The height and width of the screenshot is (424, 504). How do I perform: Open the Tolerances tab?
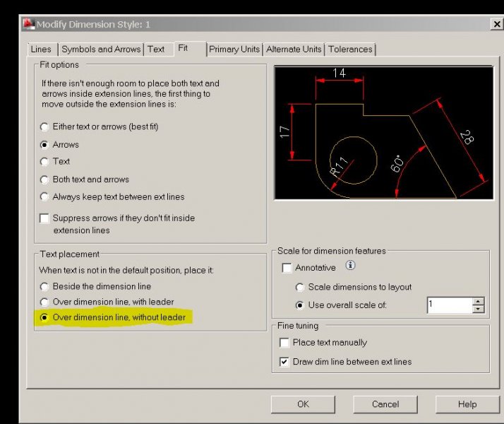pos(350,49)
